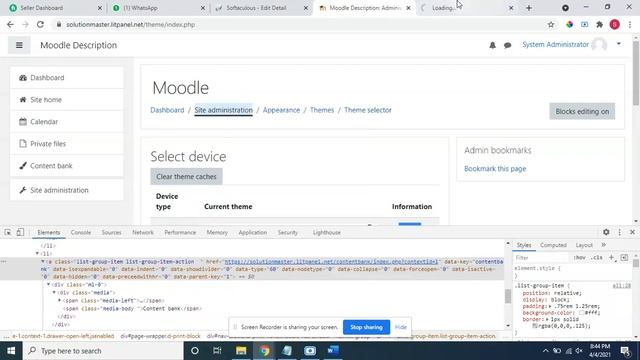Click Stop sharing in the recorder bar
This screenshot has width=640, height=360.
coord(366,327)
